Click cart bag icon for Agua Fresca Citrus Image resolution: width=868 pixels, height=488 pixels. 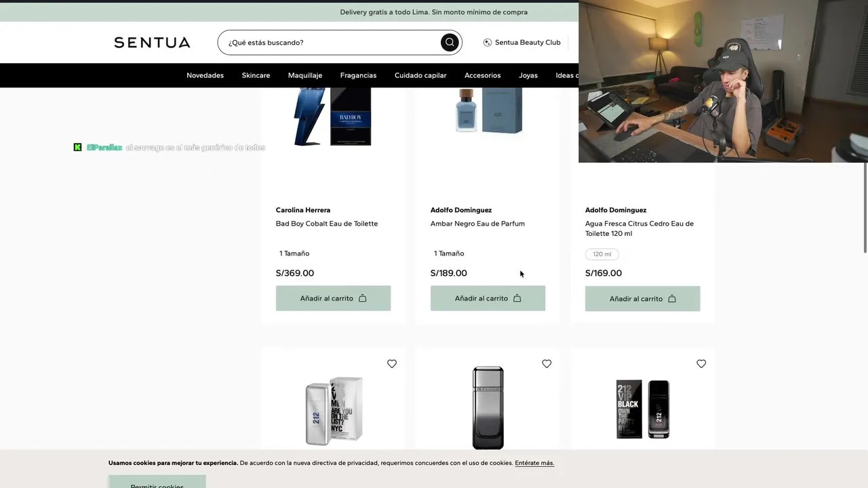tap(672, 299)
